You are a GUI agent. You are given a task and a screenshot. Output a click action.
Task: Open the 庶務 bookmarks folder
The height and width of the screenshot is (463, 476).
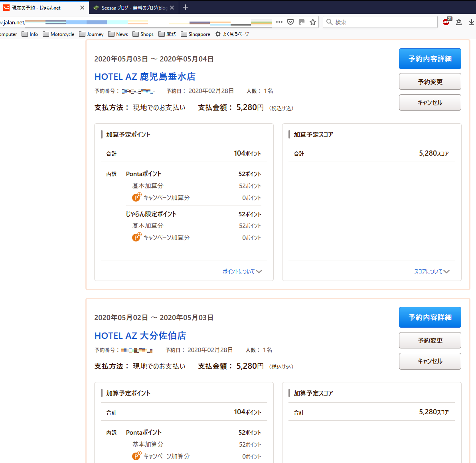click(167, 34)
